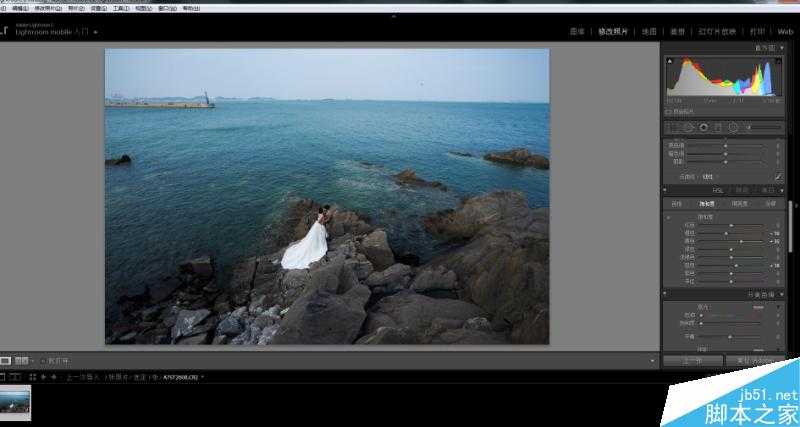Switch to the Library module
The height and width of the screenshot is (427, 800).
(x=577, y=31)
